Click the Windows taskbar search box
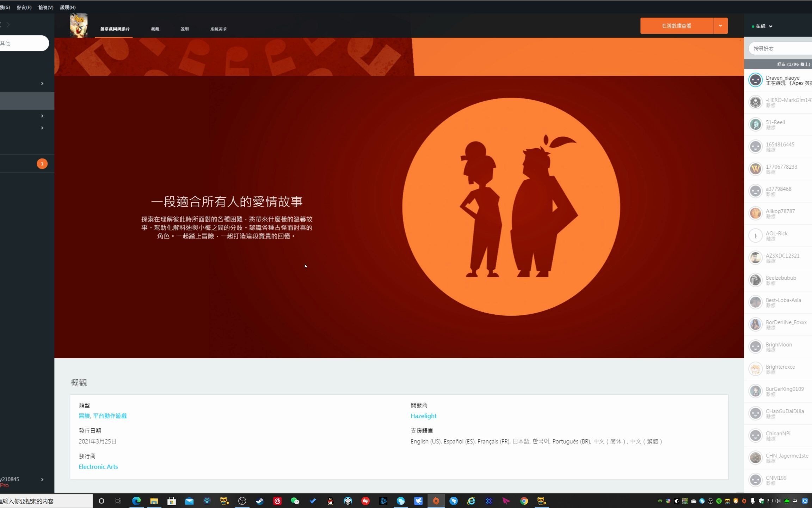 [46, 501]
